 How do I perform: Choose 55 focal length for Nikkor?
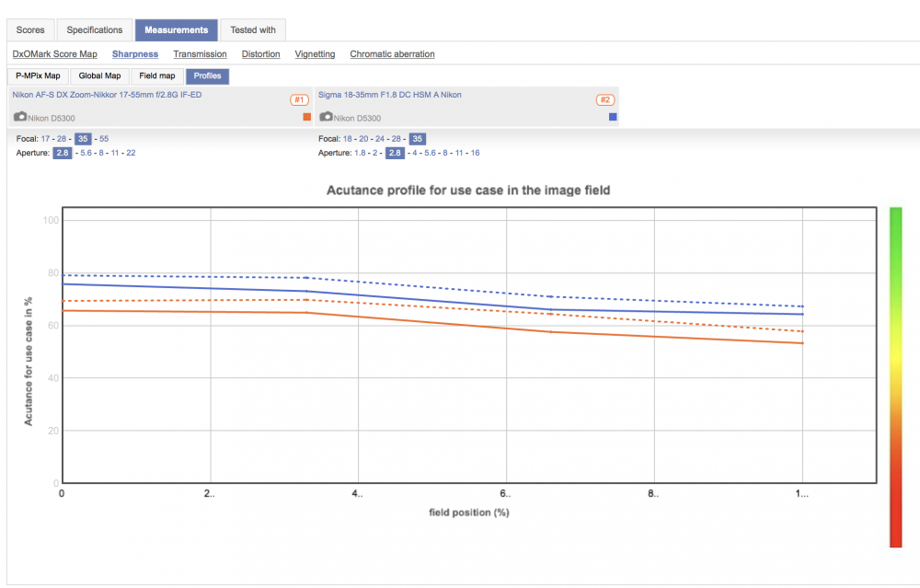point(104,139)
